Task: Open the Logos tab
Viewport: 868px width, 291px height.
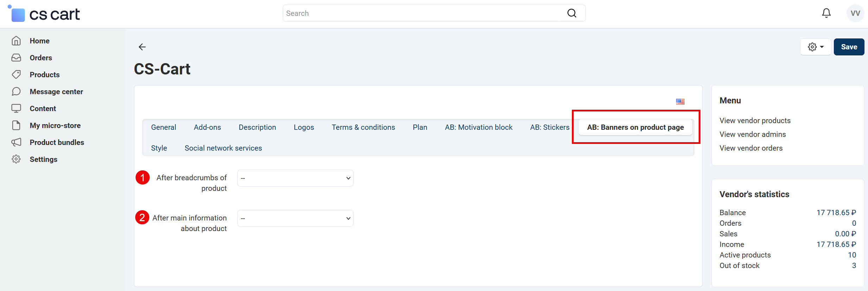Action: click(304, 127)
